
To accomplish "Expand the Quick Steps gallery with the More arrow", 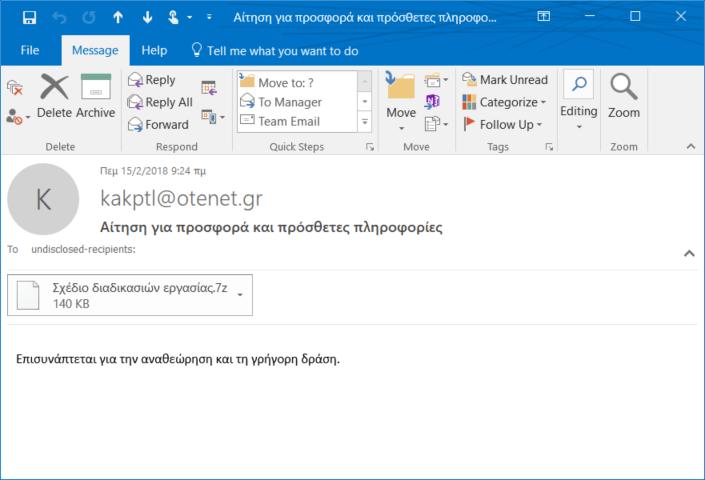I will (x=365, y=122).
